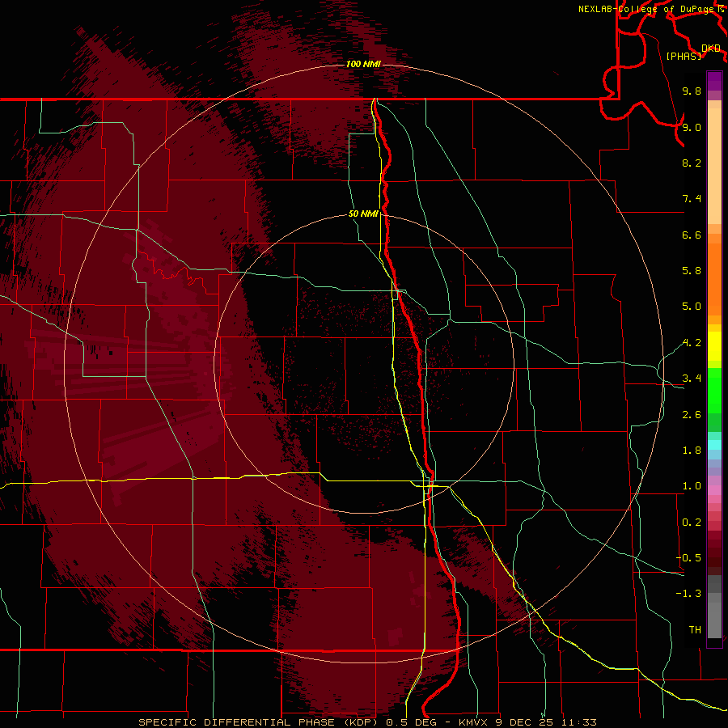
Task: Click the -1.3 scale value
Action: pyautogui.click(x=688, y=594)
